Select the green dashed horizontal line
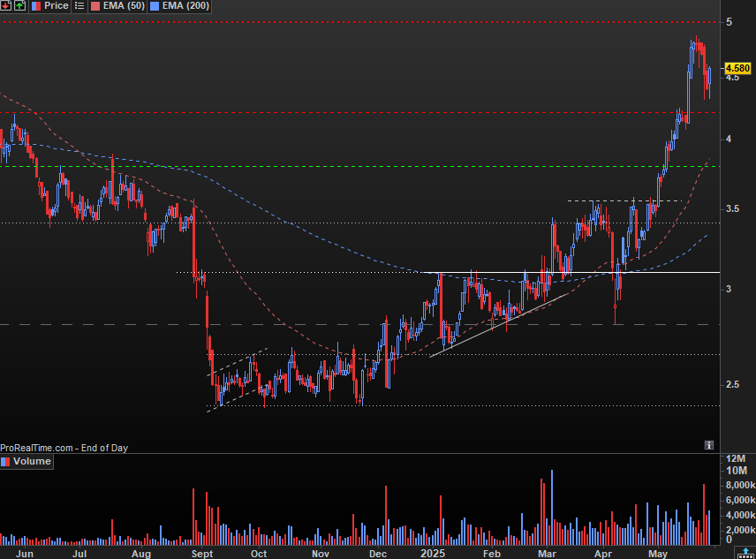The image size is (756, 559). pos(359,166)
